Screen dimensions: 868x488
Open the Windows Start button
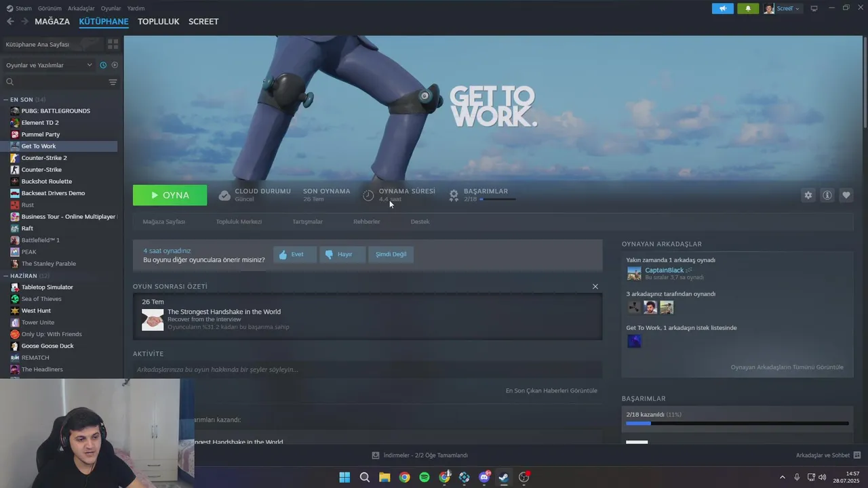coord(344,477)
